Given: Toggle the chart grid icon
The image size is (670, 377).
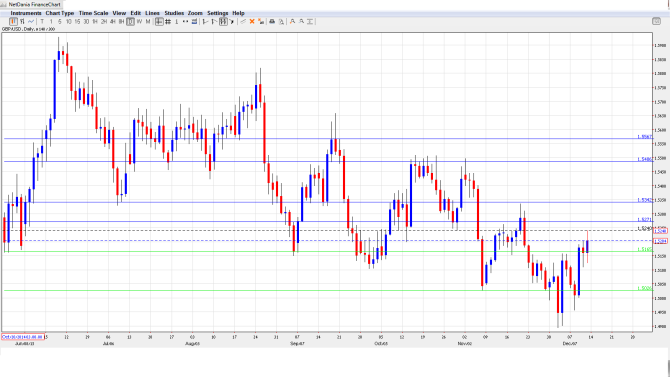Looking at the screenshot, I should pos(168,21).
